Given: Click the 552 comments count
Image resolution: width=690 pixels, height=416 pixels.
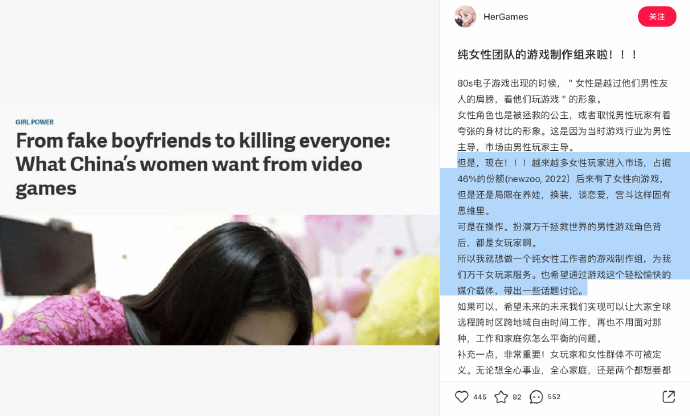Looking at the screenshot, I should (554, 397).
